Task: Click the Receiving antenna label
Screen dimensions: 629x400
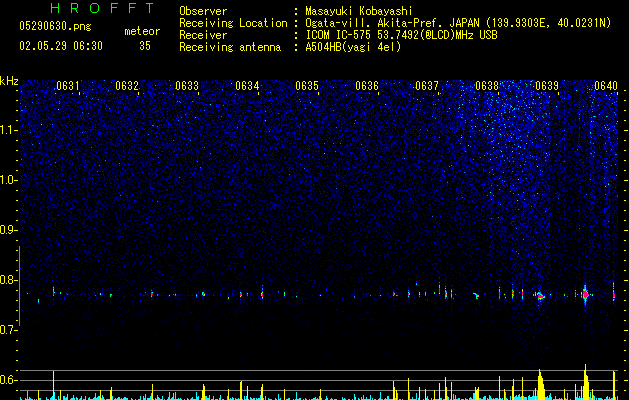Action: [230, 47]
